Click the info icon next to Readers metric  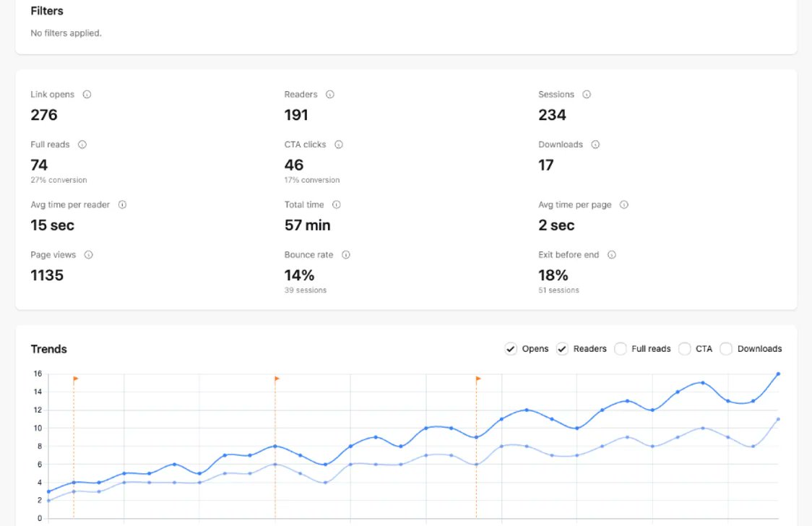click(x=330, y=94)
